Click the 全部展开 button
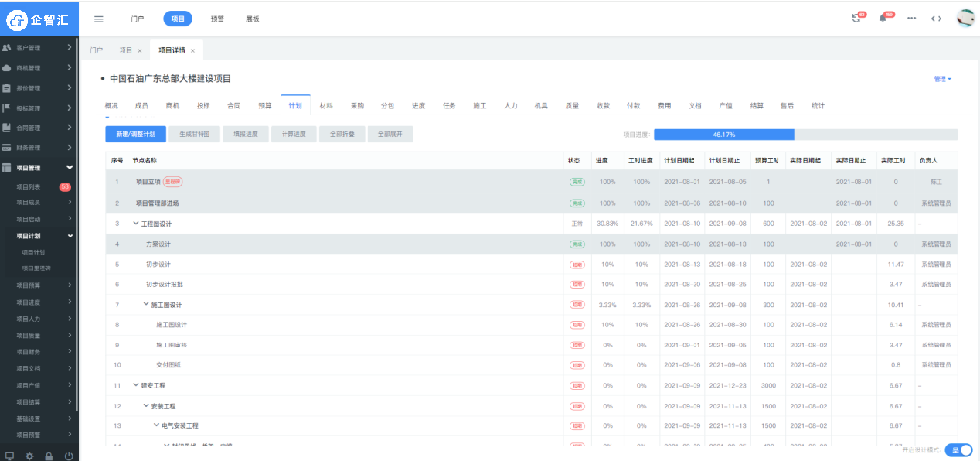 pos(390,134)
